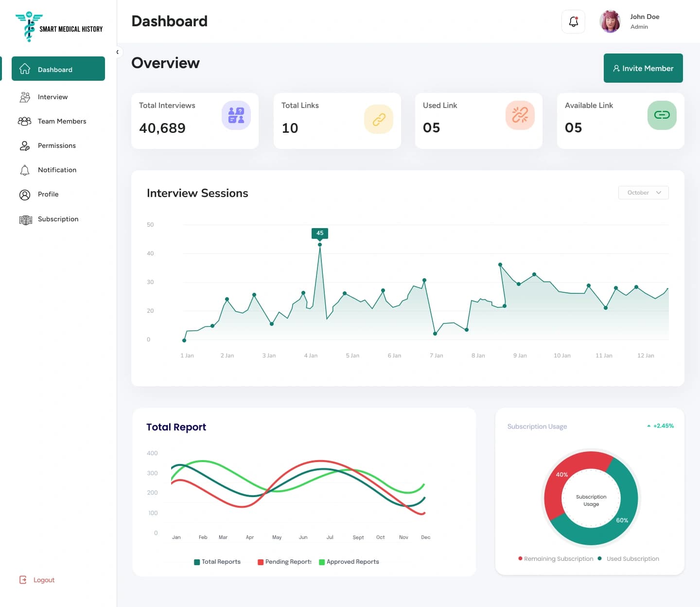Click the Interview sidebar icon
This screenshot has height=607, width=700.
click(25, 97)
